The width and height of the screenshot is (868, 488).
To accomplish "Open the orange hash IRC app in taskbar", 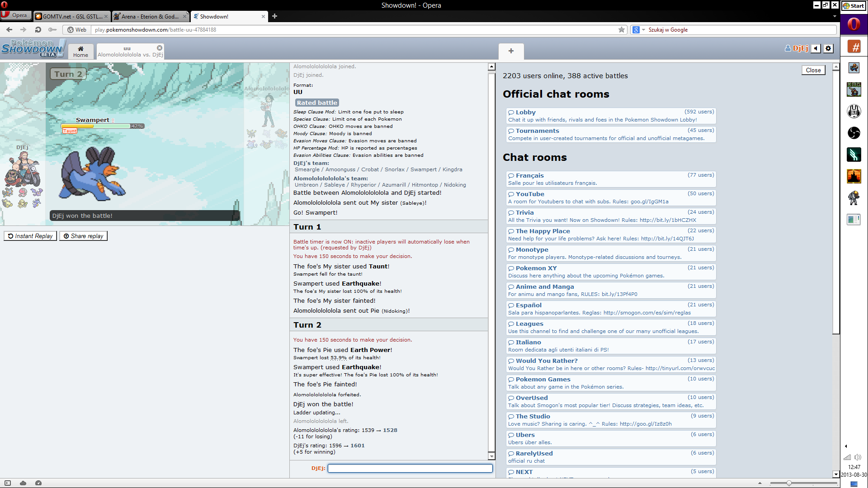I will point(854,47).
